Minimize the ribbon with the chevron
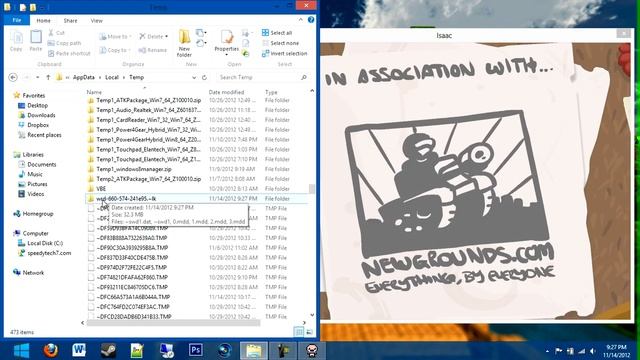The height and width of the screenshot is (360, 640). click(301, 20)
